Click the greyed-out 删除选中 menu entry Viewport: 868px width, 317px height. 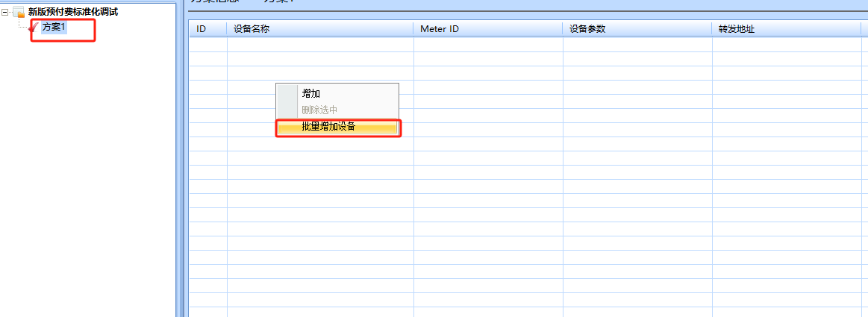click(x=319, y=110)
